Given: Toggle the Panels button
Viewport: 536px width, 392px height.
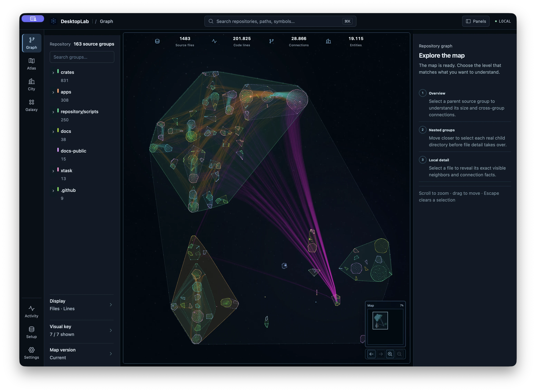Looking at the screenshot, I should 476,21.
